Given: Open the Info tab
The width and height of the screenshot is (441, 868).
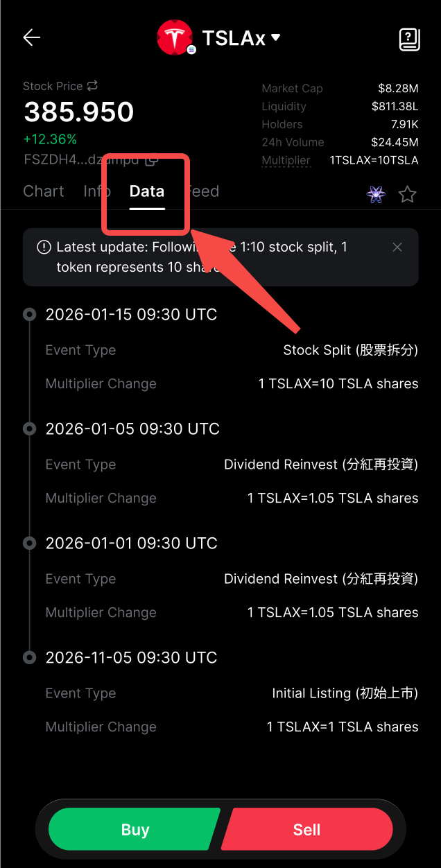Looking at the screenshot, I should [96, 191].
